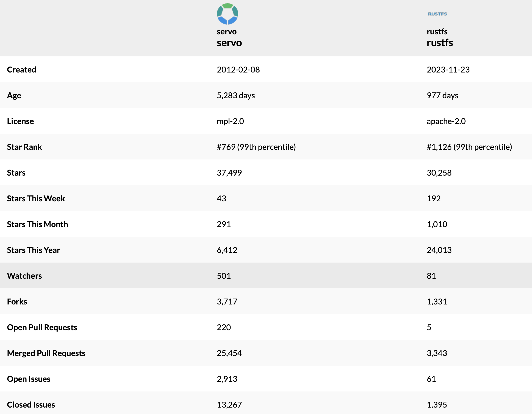Select the 'Star Rank' row label

pos(24,147)
